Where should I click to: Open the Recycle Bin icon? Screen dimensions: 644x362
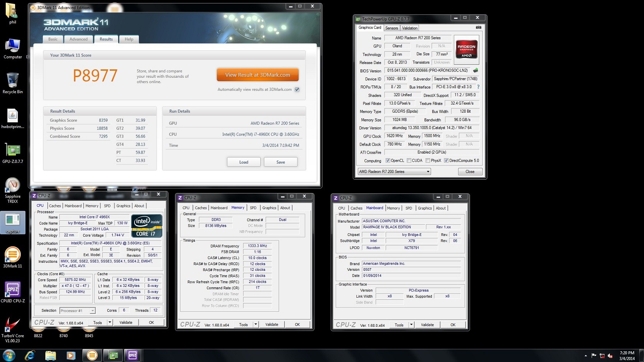coord(13,83)
